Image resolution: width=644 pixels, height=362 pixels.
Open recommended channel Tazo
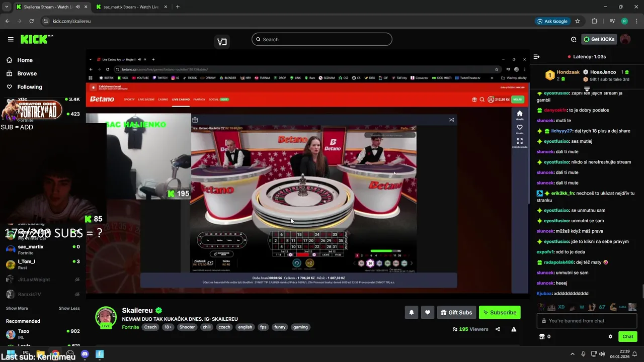pos(43,334)
